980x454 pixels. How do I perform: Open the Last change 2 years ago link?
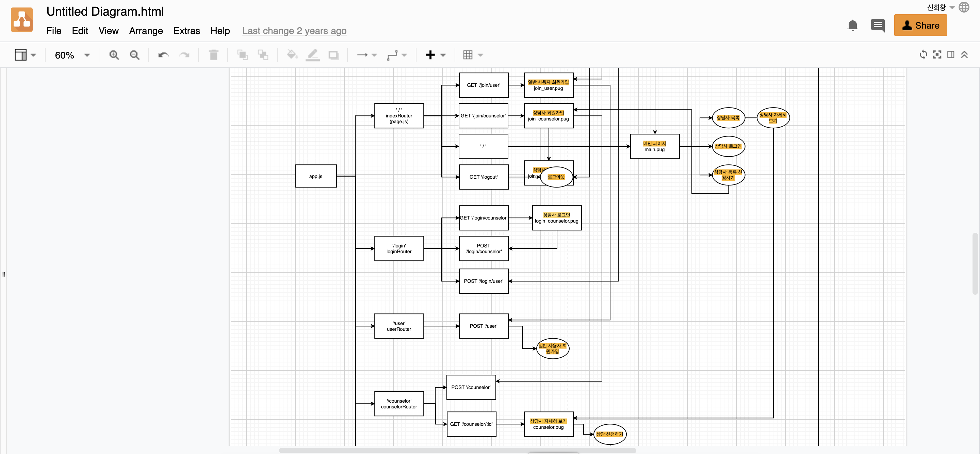[294, 31]
